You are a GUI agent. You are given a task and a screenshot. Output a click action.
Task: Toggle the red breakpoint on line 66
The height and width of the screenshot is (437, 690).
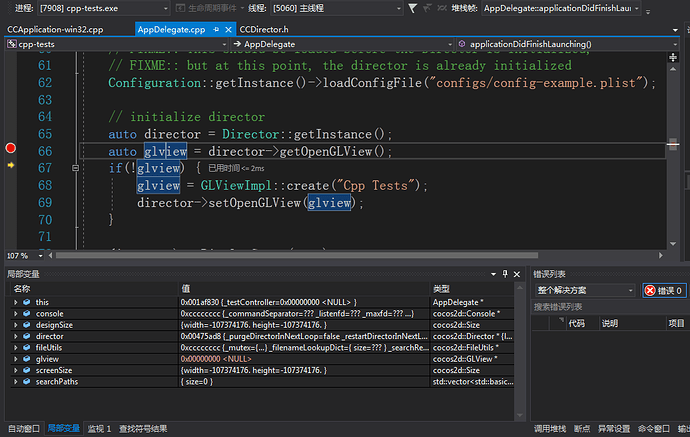tap(11, 149)
